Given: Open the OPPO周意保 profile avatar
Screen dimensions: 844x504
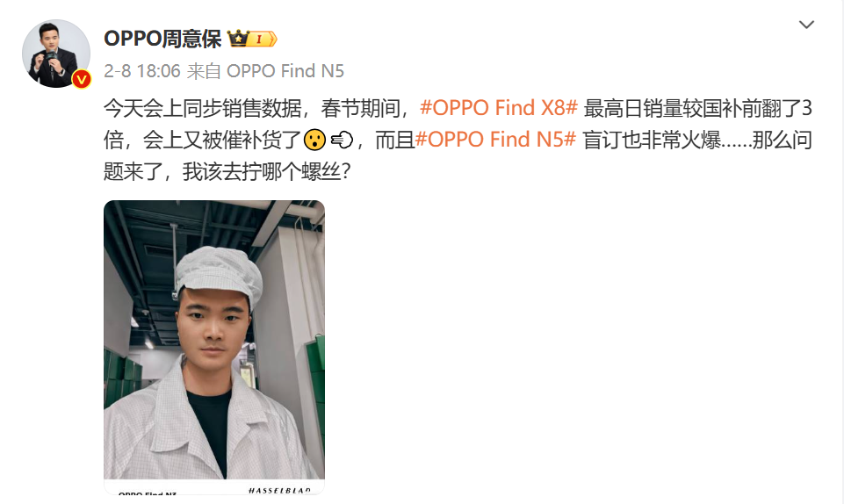Looking at the screenshot, I should pyautogui.click(x=56, y=54).
